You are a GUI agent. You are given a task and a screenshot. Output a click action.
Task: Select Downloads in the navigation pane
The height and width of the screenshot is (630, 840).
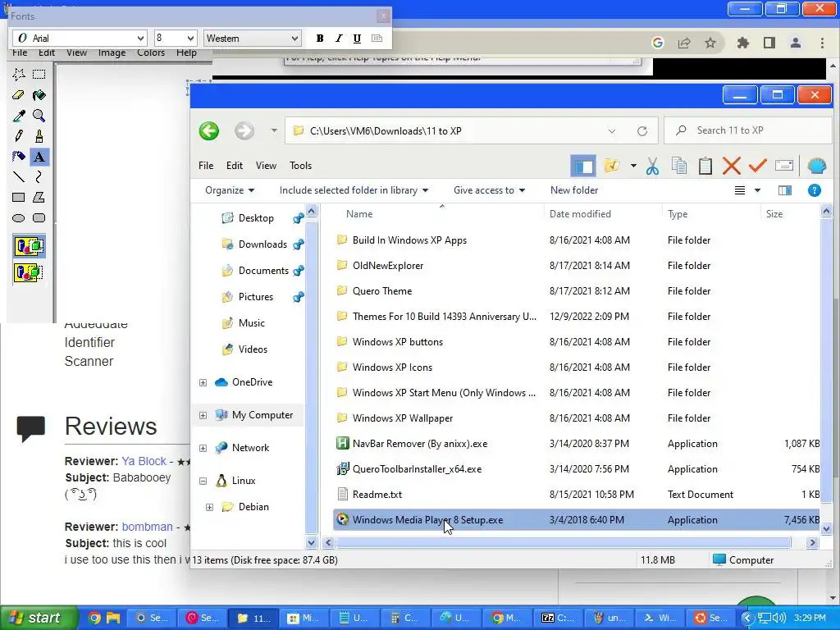[262, 244]
